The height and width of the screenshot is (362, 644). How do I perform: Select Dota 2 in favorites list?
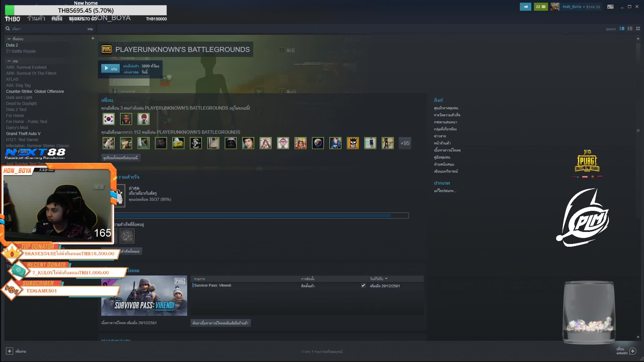(12, 45)
